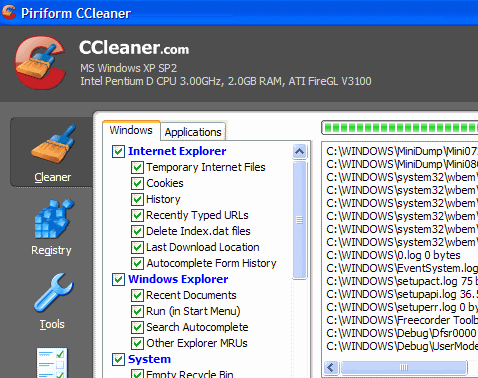Toggle the Cookies checkbox
This screenshot has height=378, width=478.
pos(137,183)
